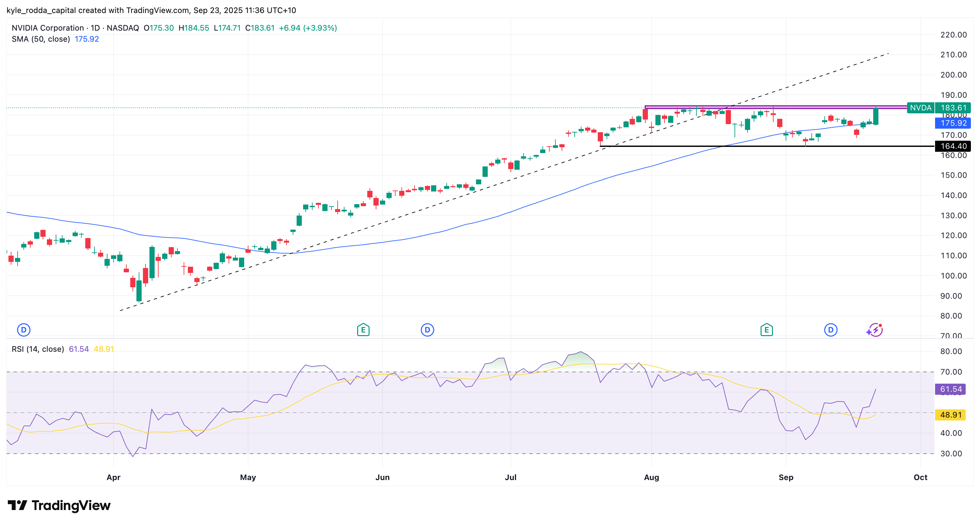
Task: Click the dividend D marker in September
Action: click(831, 330)
